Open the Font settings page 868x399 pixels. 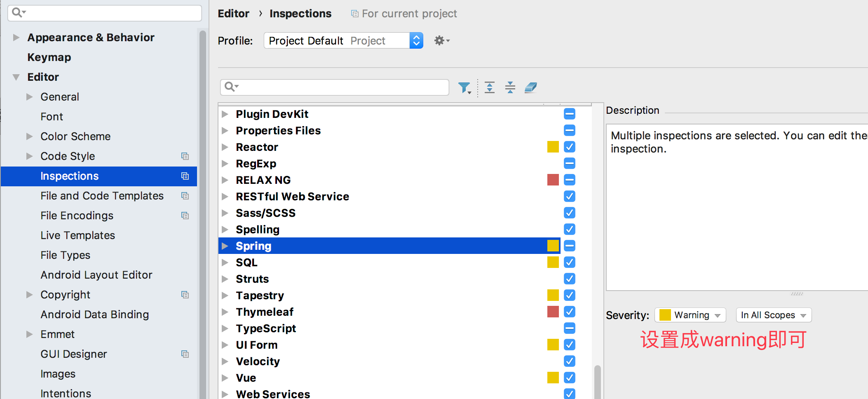[x=52, y=117]
